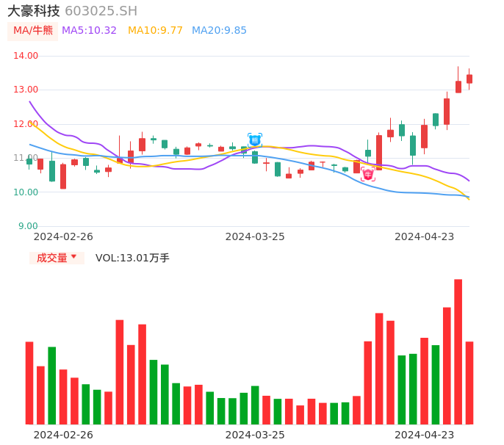504x445 pixels.
Task: Click the first red volume bar on left
Action: coord(29,383)
